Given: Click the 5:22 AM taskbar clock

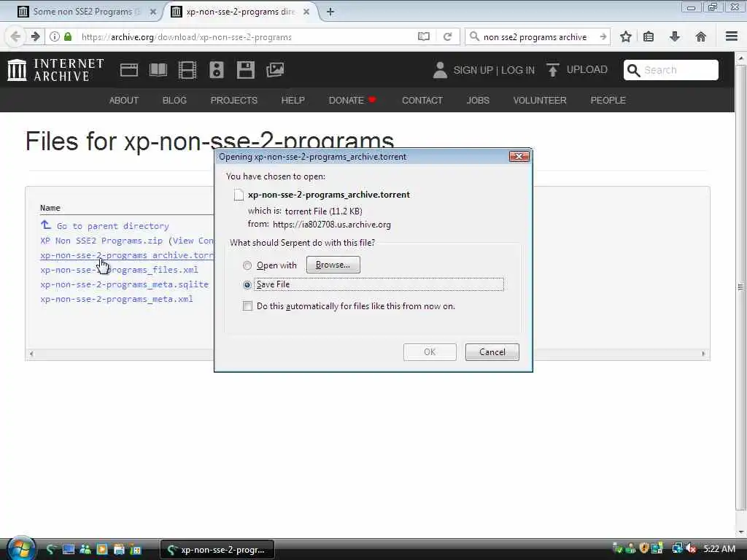Looking at the screenshot, I should (x=719, y=549).
